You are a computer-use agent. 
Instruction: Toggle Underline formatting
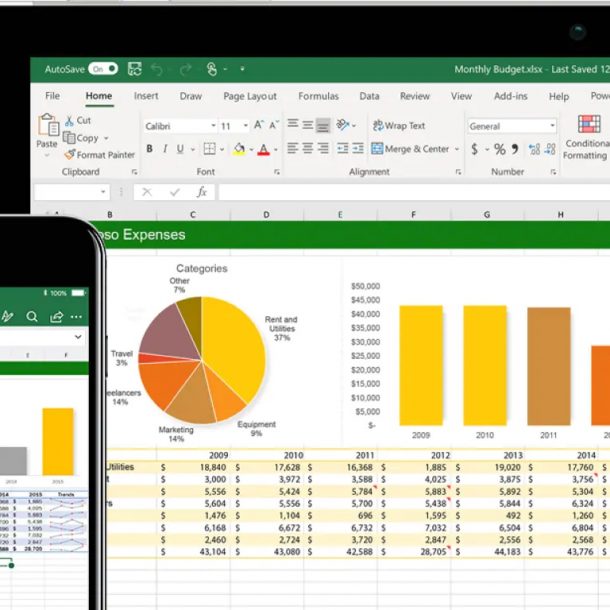[x=180, y=149]
